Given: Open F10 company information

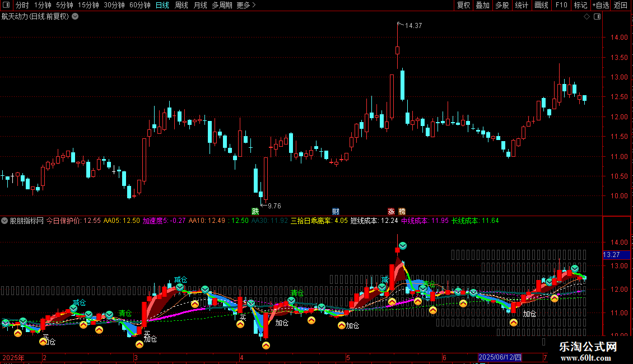Looking at the screenshot, I should [561, 5].
